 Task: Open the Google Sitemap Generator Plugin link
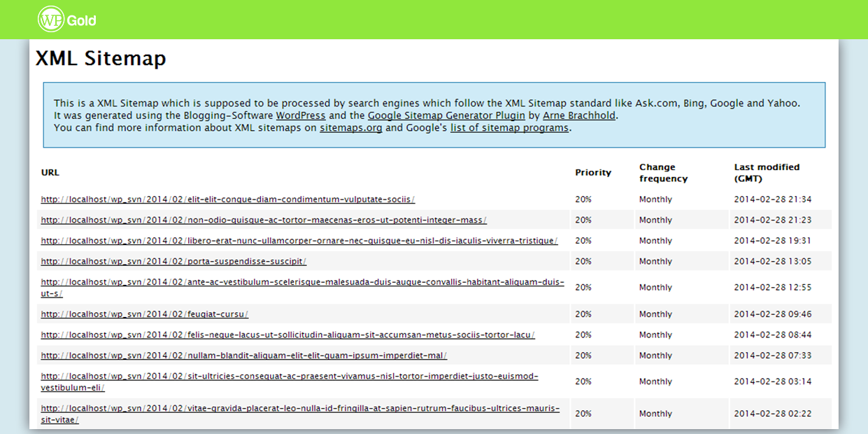pyautogui.click(x=446, y=115)
